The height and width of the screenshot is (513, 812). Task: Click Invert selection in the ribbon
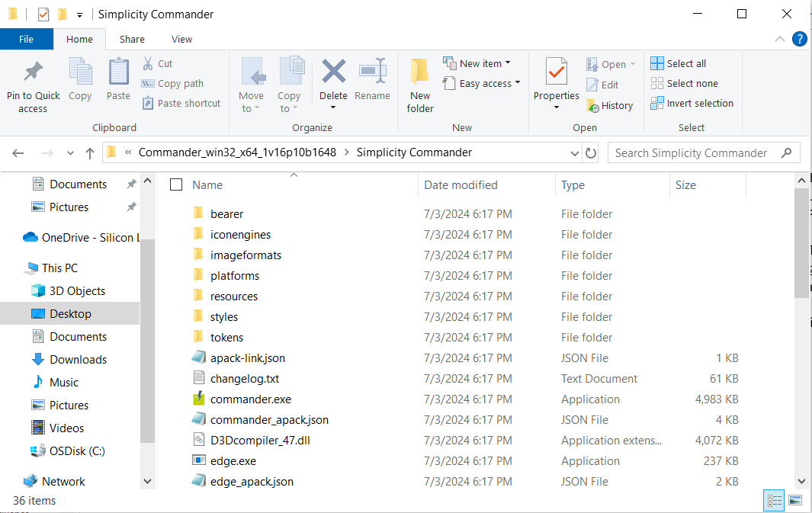692,103
